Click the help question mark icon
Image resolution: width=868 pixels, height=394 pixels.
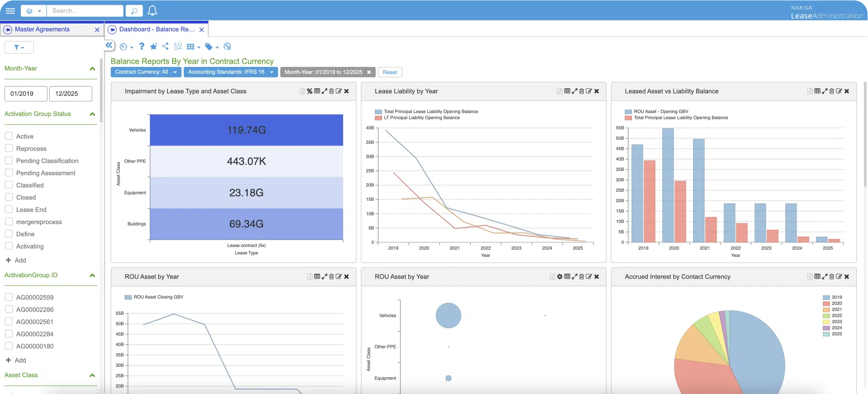click(142, 46)
